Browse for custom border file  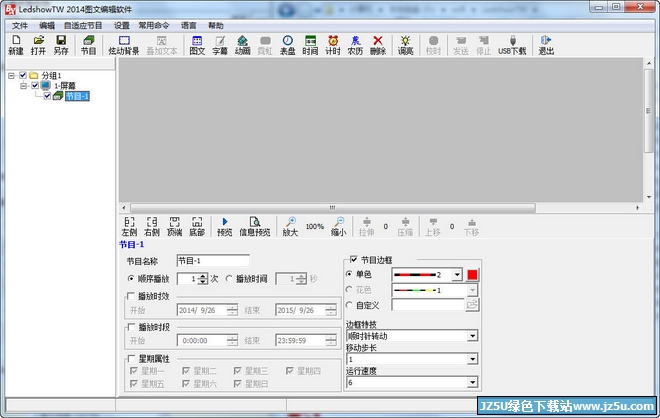472,305
